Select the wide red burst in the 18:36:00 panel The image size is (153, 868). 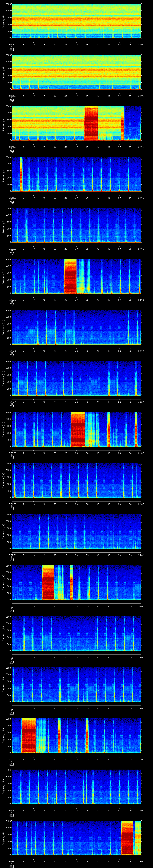(x=28, y=736)
